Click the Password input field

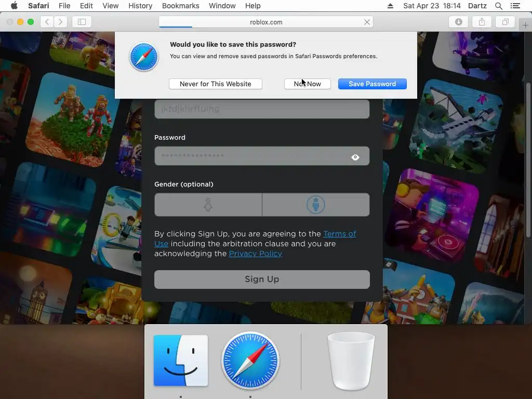pyautogui.click(x=262, y=156)
